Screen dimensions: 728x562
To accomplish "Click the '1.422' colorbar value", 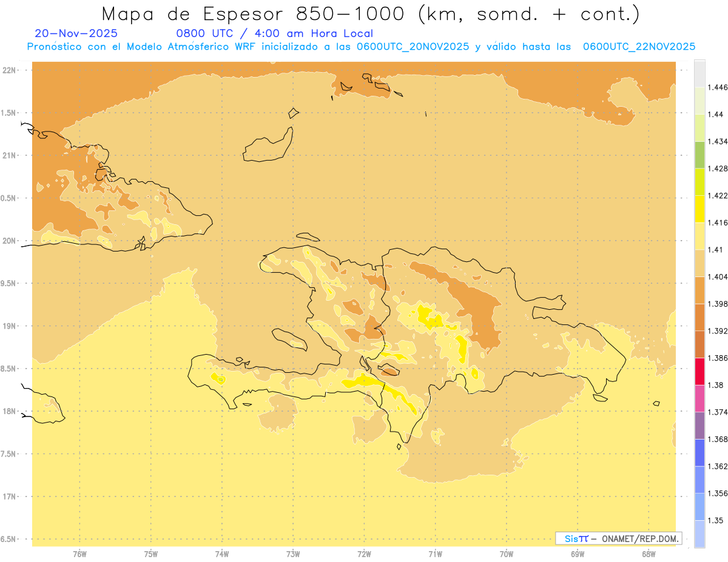I will click(x=718, y=196).
